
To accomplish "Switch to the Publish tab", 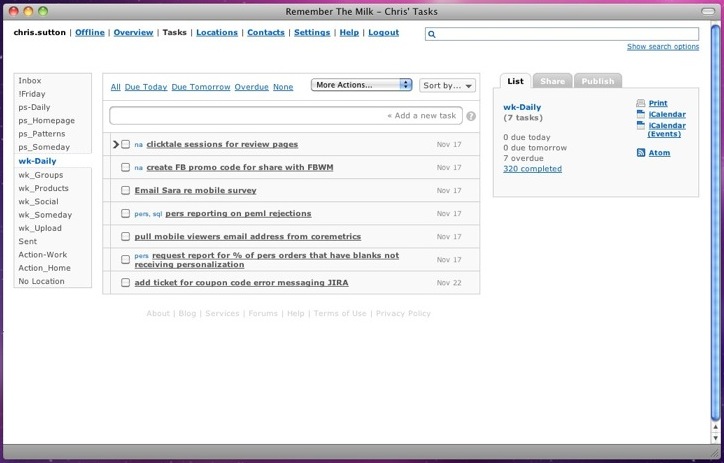I will [598, 81].
